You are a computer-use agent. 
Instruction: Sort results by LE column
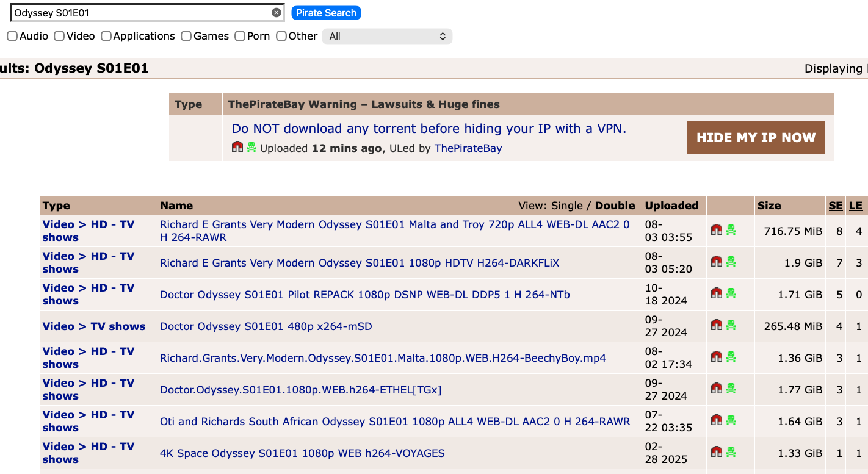[856, 206]
